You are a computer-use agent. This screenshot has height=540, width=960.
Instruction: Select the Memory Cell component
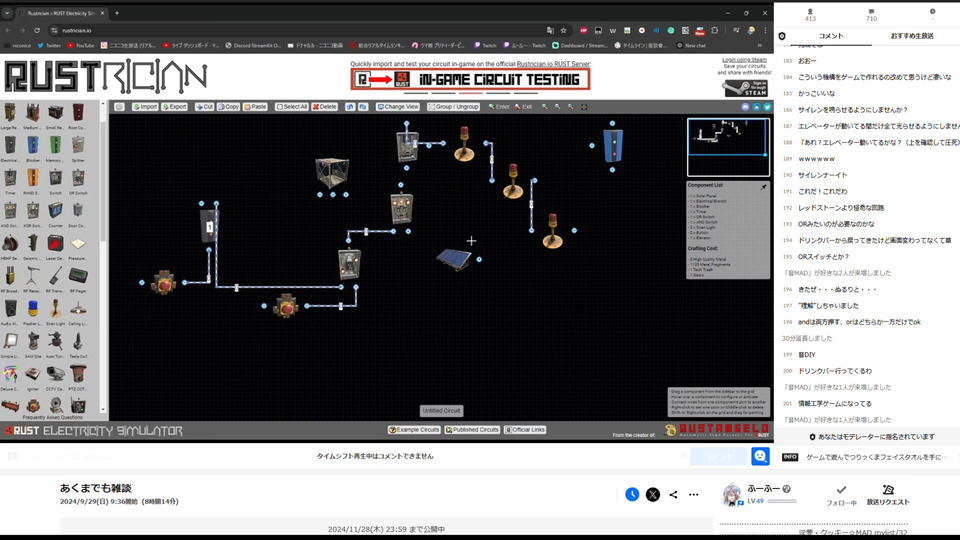pyautogui.click(x=55, y=147)
